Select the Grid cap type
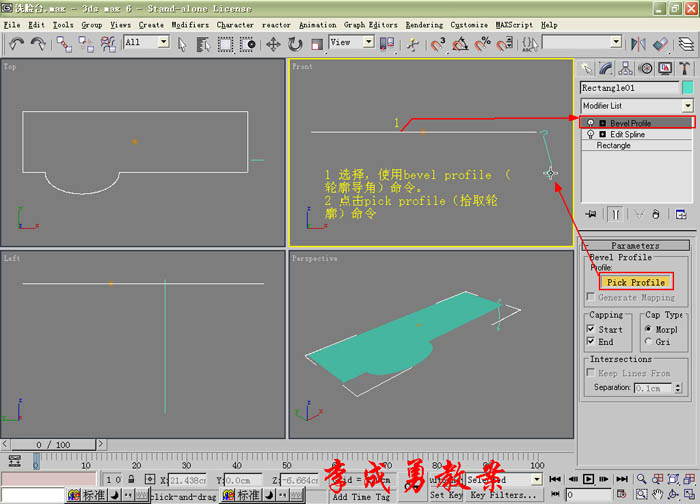This screenshot has width=700, height=504. tap(648, 342)
